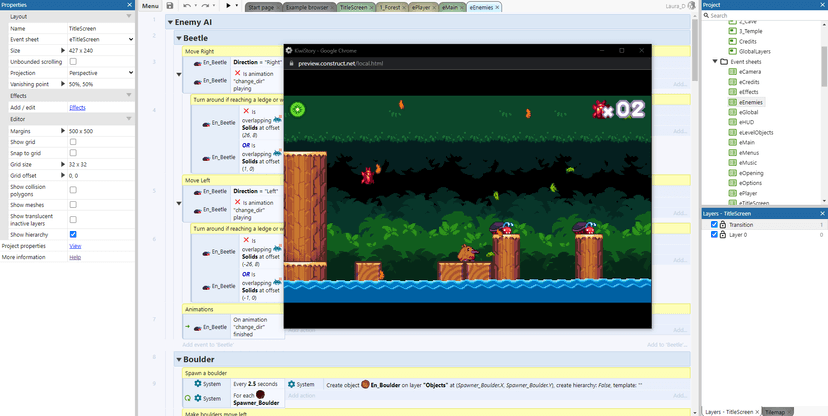Image resolution: width=828 pixels, height=416 pixels.
Task: Expand the Margins property arrow
Action: tap(63, 131)
